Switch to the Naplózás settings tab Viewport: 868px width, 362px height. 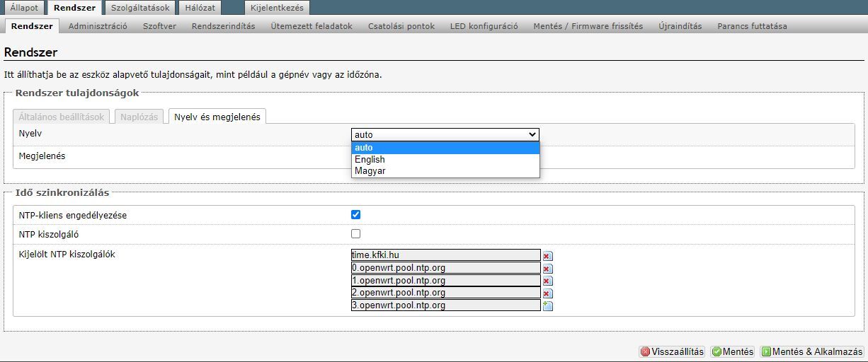(x=139, y=117)
